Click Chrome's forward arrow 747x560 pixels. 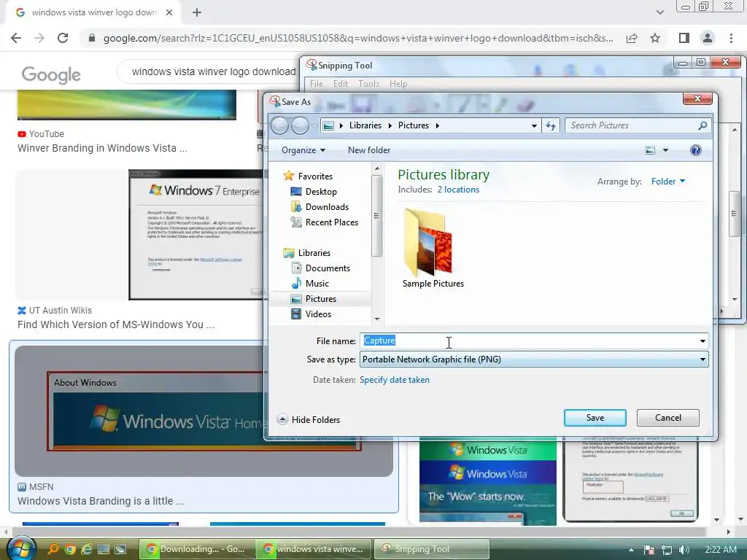pos(39,38)
